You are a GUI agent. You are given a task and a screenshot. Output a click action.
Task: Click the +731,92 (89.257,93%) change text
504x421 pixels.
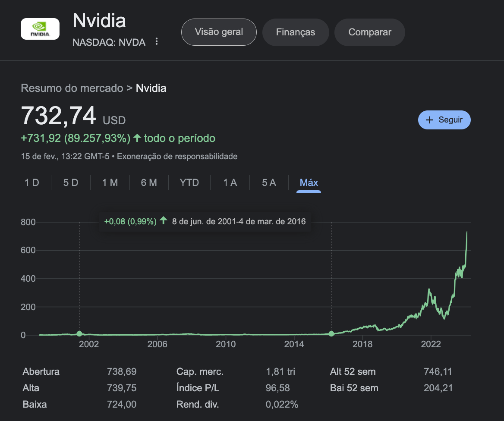tap(76, 138)
